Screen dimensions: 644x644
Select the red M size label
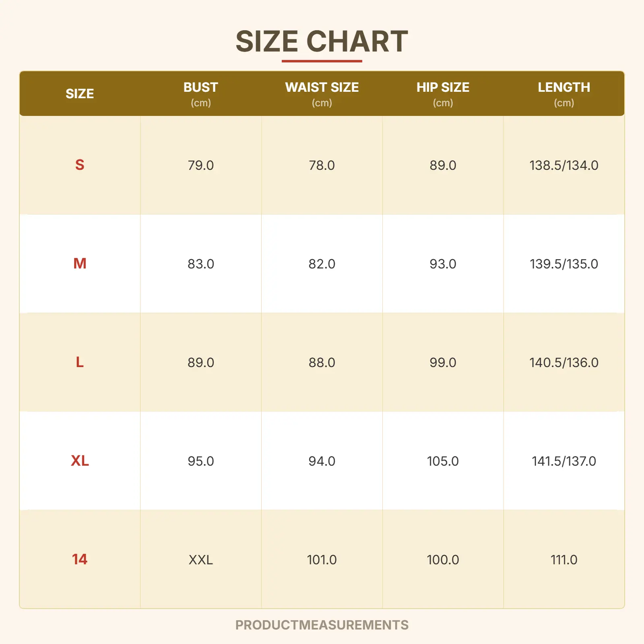coord(80,264)
